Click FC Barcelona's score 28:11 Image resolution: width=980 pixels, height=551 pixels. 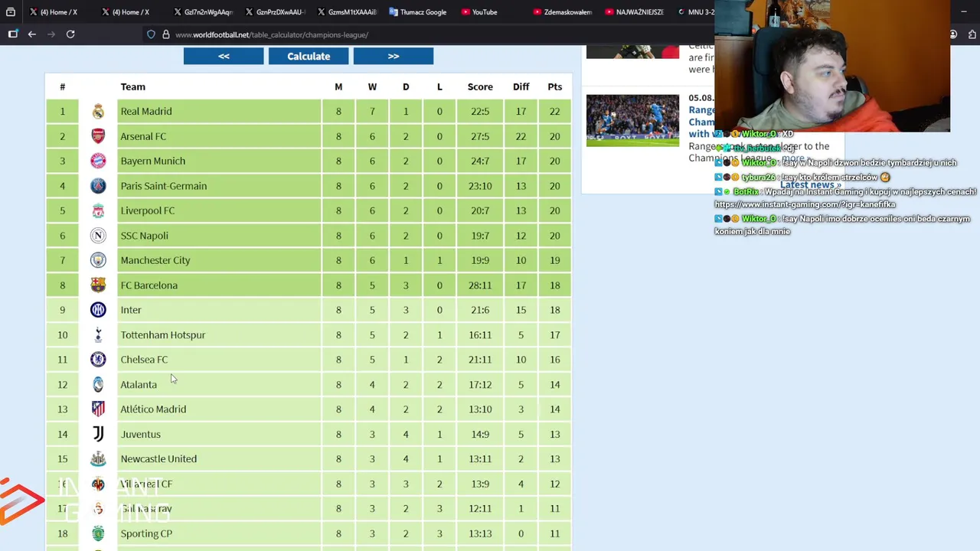pos(480,285)
